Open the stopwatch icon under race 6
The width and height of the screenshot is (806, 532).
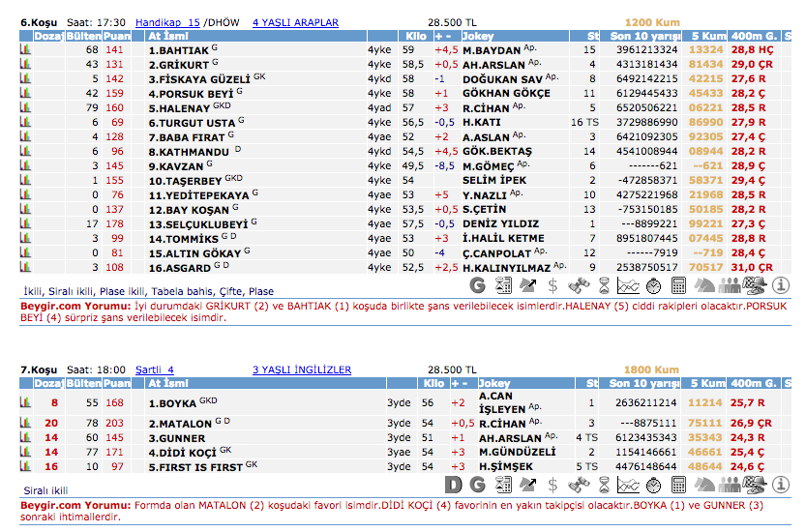point(654,285)
